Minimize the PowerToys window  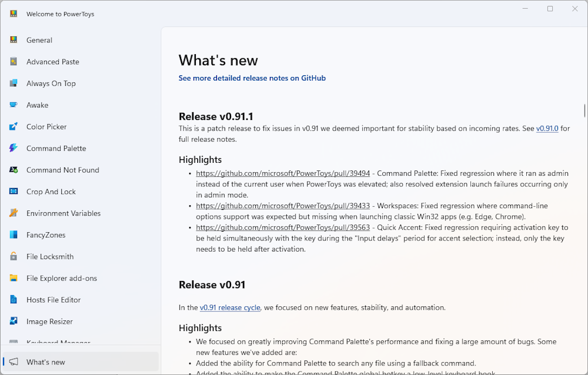pos(525,9)
